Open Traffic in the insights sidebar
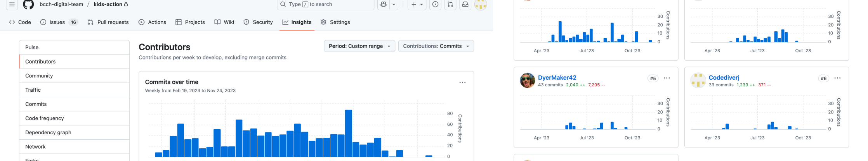This screenshot has width=868, height=161. tap(74, 90)
